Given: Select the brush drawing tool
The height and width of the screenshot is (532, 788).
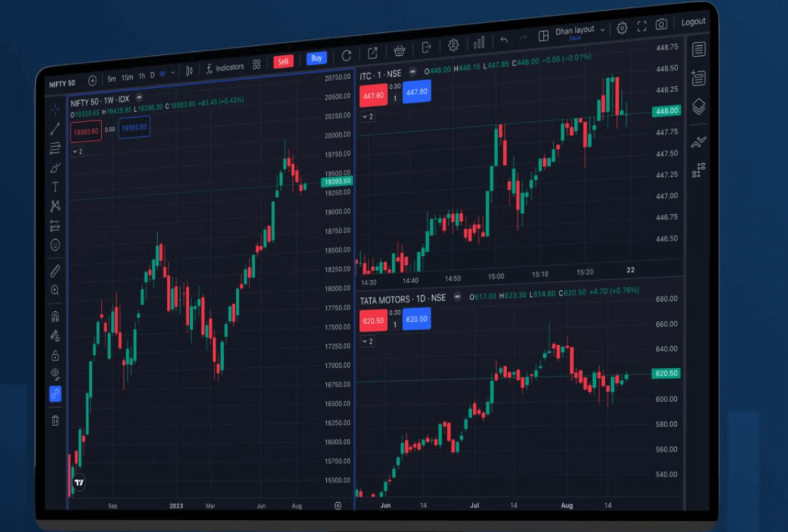Looking at the screenshot, I should [x=55, y=168].
